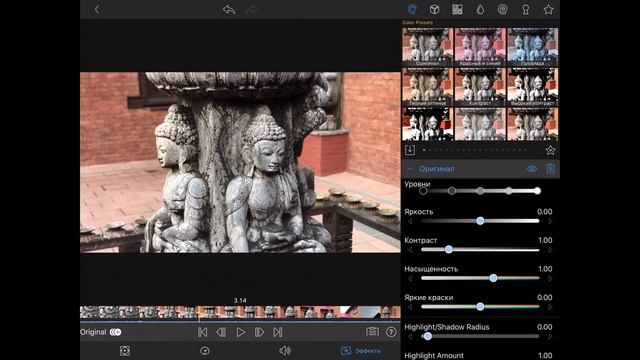Open the Color Presets effects tab
Viewport: 640px width, 360px height.
click(x=412, y=9)
